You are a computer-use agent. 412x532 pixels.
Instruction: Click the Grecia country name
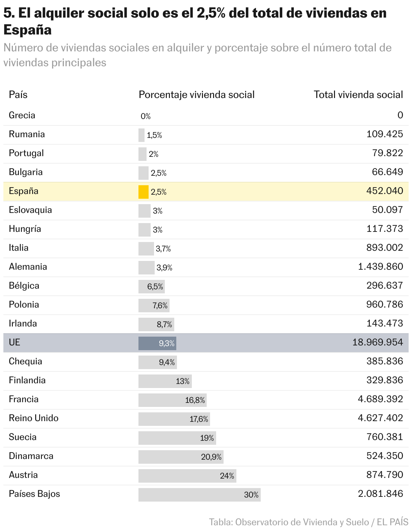pos(22,115)
